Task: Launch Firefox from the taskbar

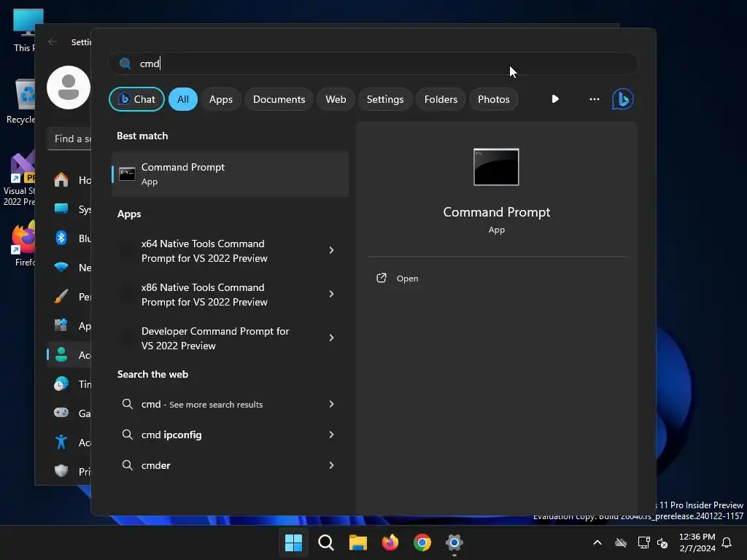Action: coord(390,542)
